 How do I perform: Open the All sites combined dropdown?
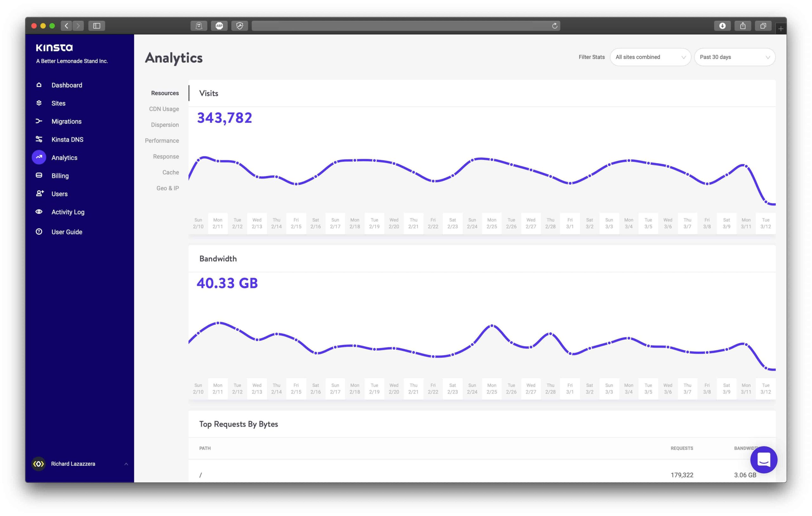click(650, 57)
